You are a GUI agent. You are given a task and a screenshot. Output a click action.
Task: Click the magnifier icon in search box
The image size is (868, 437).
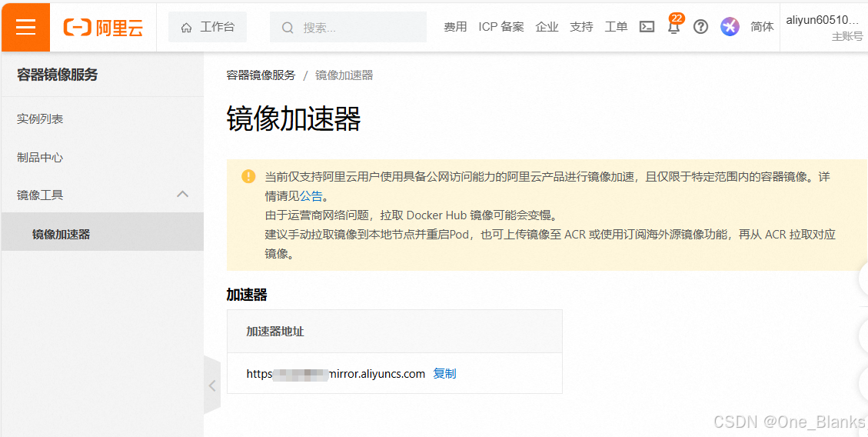click(288, 27)
